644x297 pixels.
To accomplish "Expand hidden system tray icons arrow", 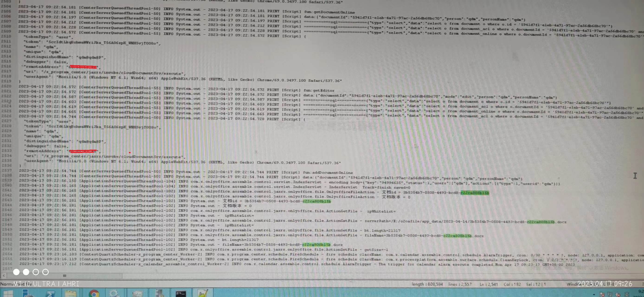I will (594, 294).
